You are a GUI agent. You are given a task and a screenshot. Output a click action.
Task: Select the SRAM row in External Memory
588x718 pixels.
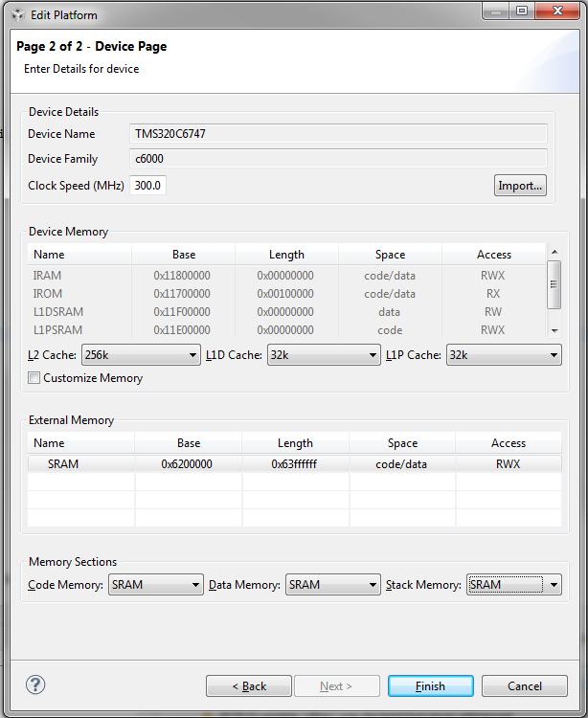click(294, 464)
